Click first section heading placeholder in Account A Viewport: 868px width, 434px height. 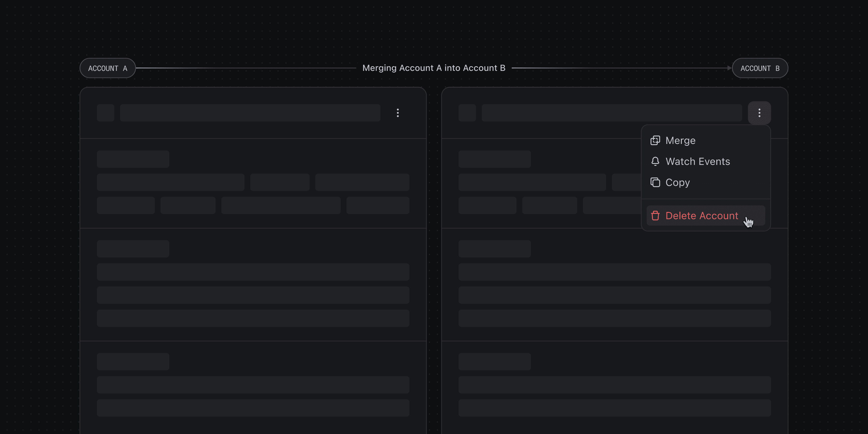coord(133,159)
